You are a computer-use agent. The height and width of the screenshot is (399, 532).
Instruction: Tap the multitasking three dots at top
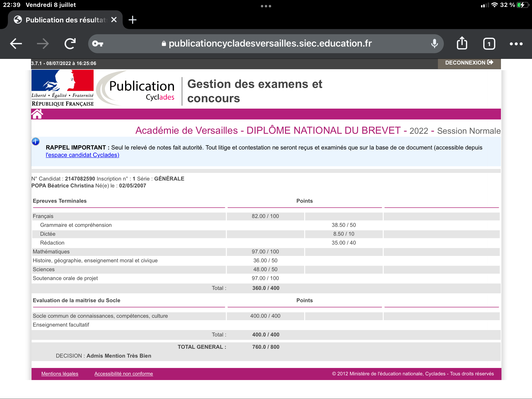coord(266,6)
